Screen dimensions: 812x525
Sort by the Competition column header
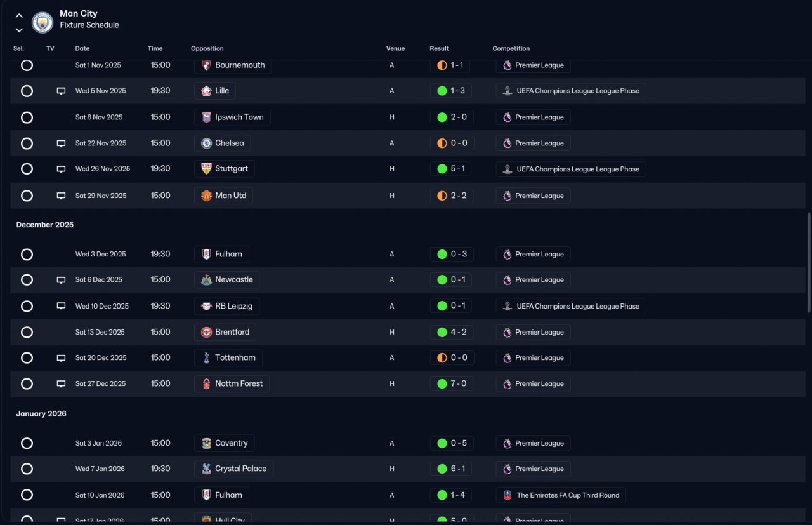click(511, 48)
